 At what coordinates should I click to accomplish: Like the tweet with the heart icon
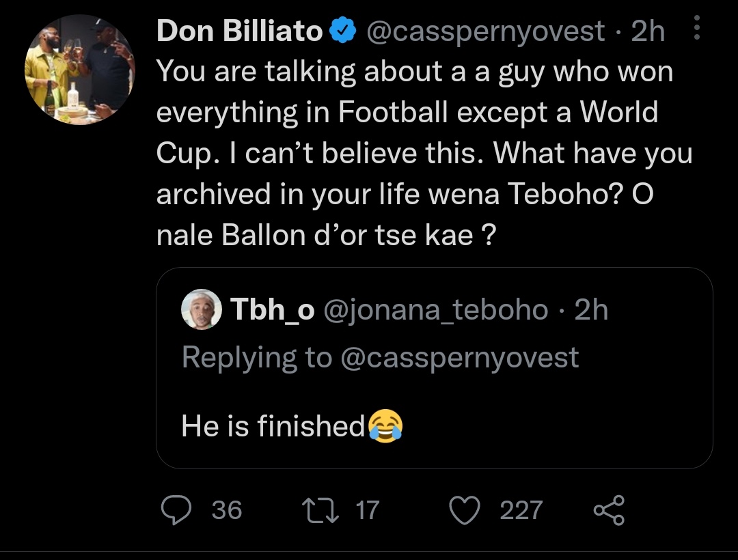point(465,510)
